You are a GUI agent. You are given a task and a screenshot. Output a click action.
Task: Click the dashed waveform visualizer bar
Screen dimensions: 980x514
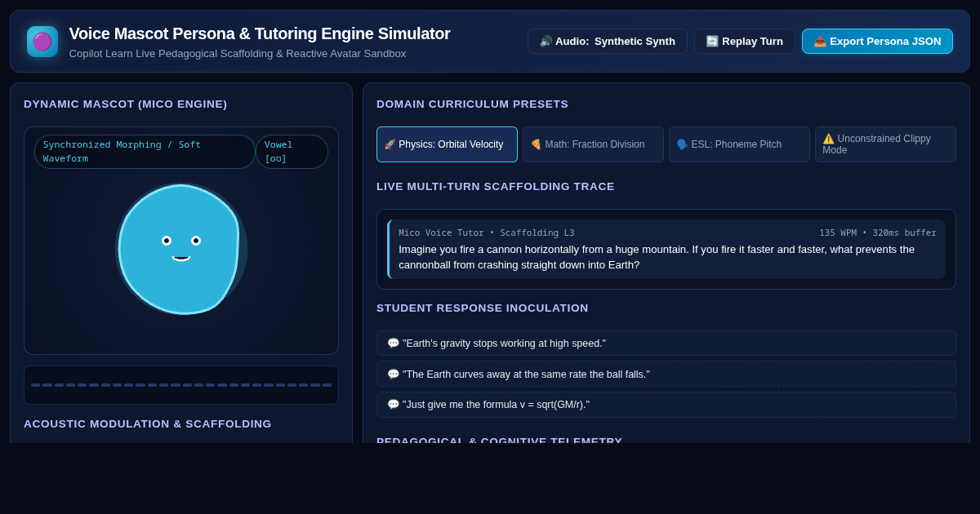click(x=181, y=385)
